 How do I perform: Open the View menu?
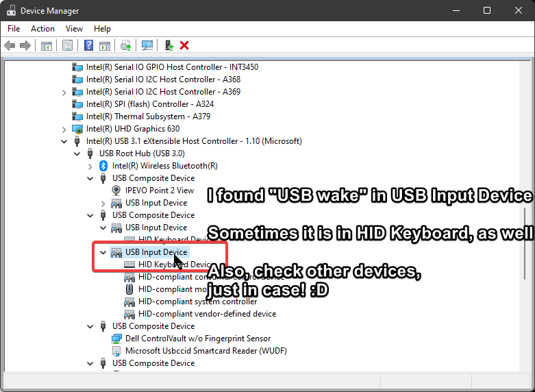74,29
